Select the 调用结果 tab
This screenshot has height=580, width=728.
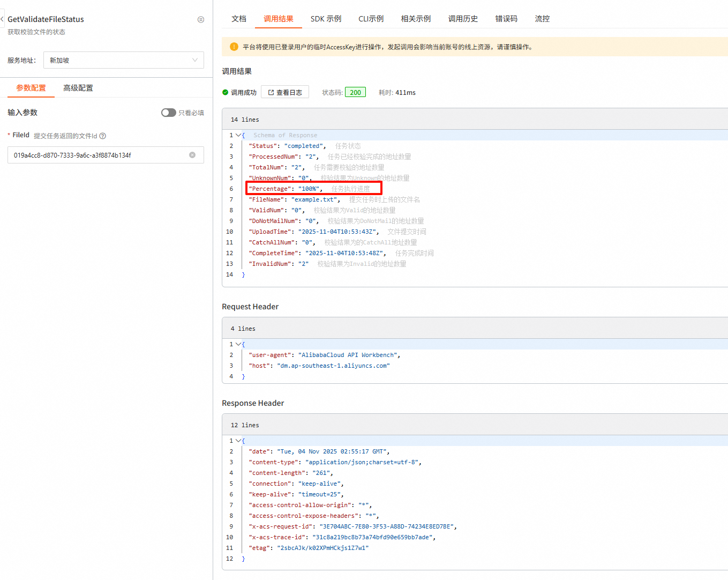tap(279, 19)
